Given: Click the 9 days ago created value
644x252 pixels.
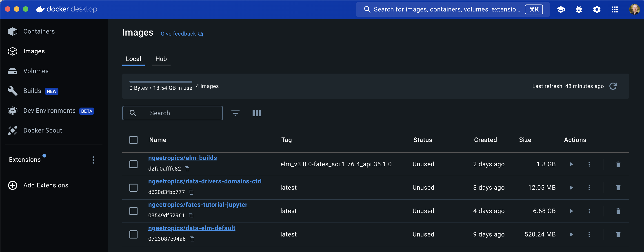Looking at the screenshot, I should pos(489,234).
